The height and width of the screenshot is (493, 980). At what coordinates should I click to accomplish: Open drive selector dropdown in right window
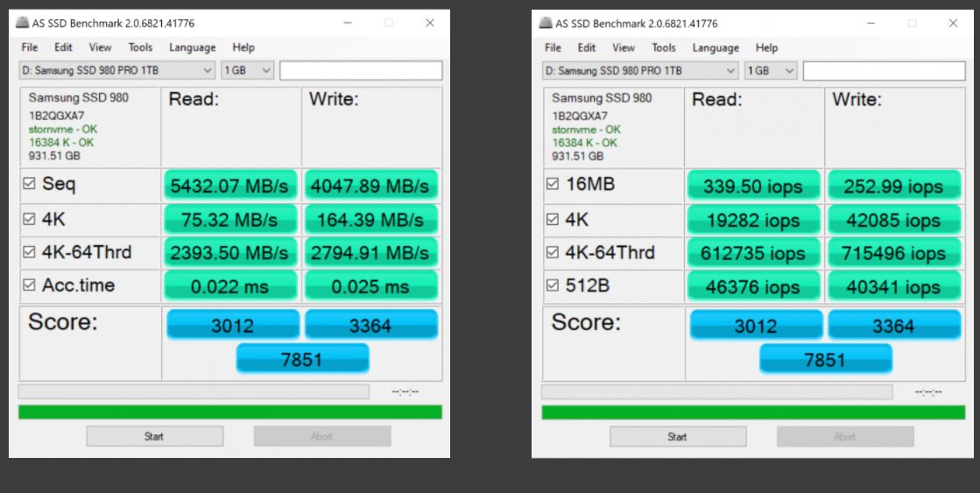point(640,71)
